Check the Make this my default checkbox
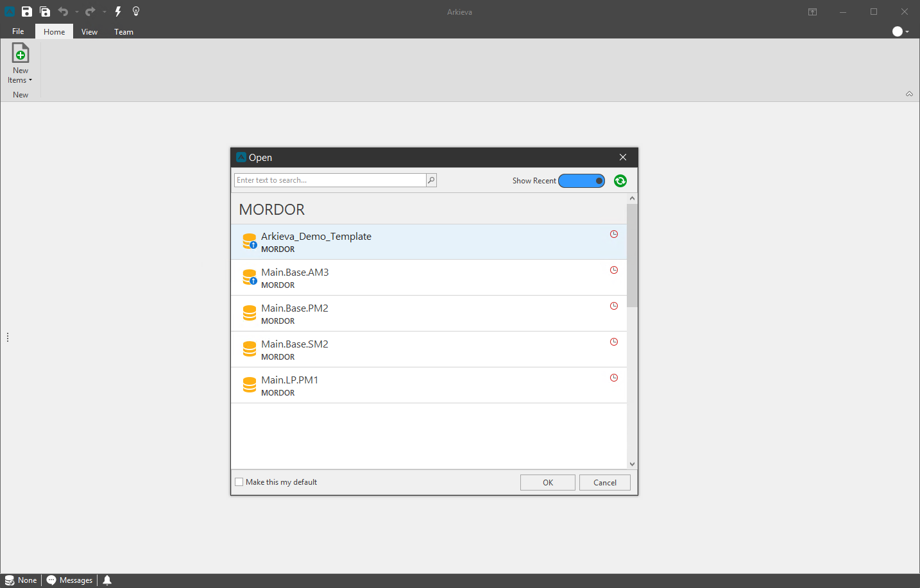 coord(239,482)
